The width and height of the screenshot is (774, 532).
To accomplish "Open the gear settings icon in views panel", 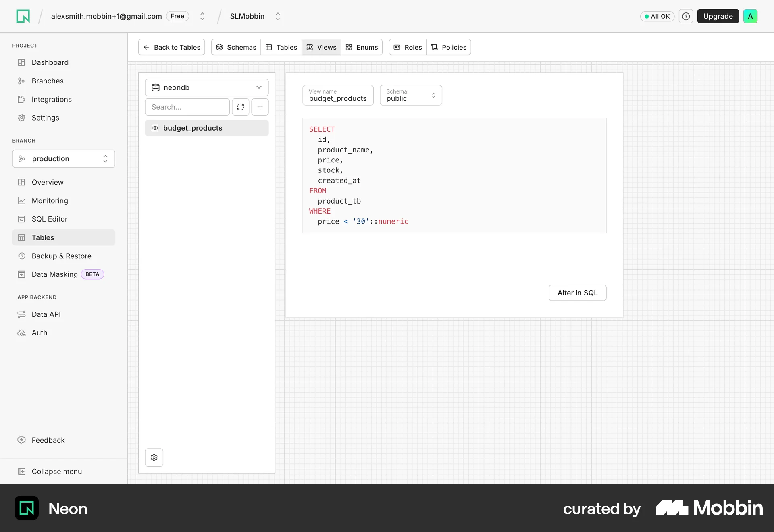I will coord(154,457).
